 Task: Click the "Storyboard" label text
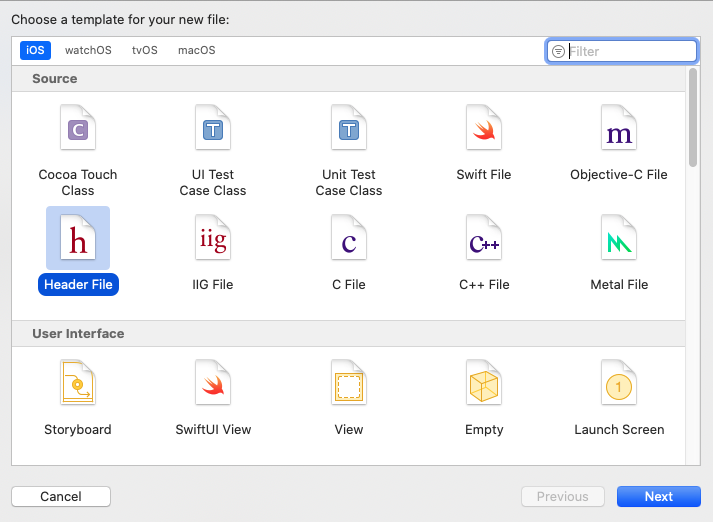[78, 430]
